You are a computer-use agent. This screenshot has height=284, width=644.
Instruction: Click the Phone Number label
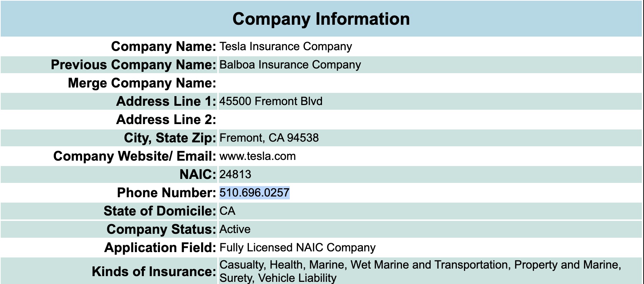coord(167,193)
